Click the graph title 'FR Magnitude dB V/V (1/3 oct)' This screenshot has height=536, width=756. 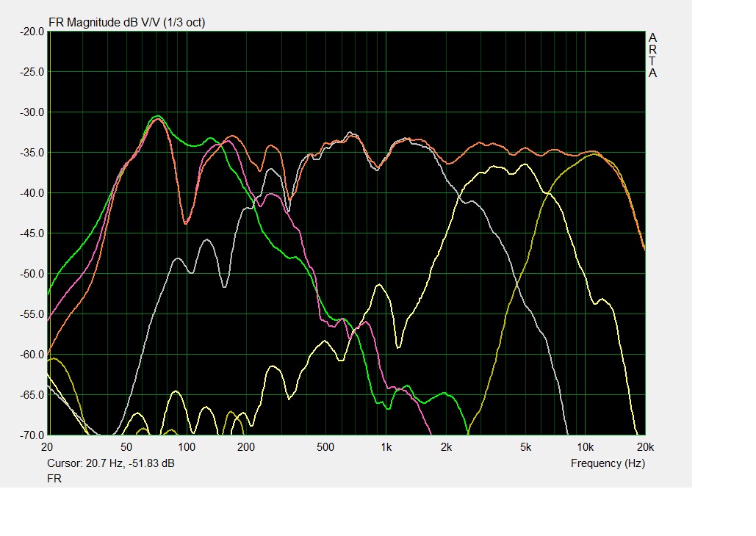pos(127,23)
